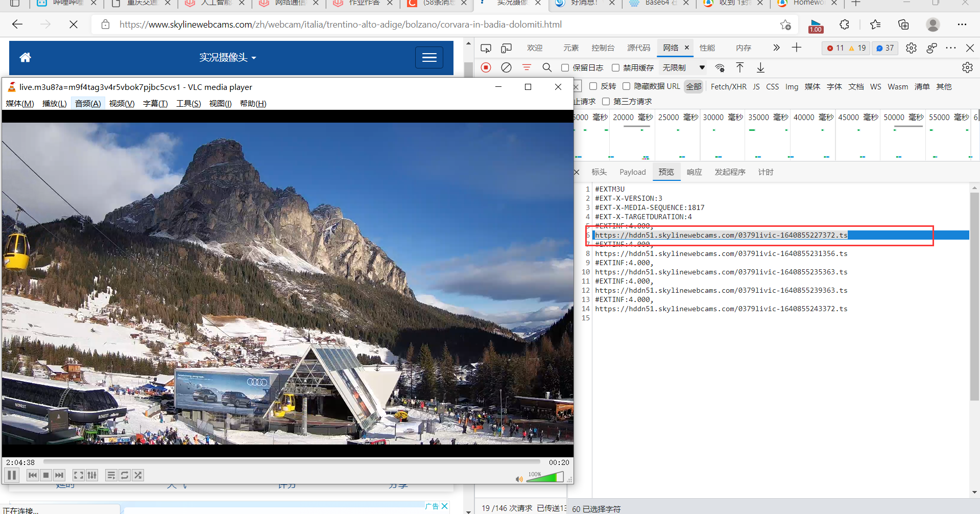Import HAR file upload arrow
This screenshot has height=514, width=980.
739,67
